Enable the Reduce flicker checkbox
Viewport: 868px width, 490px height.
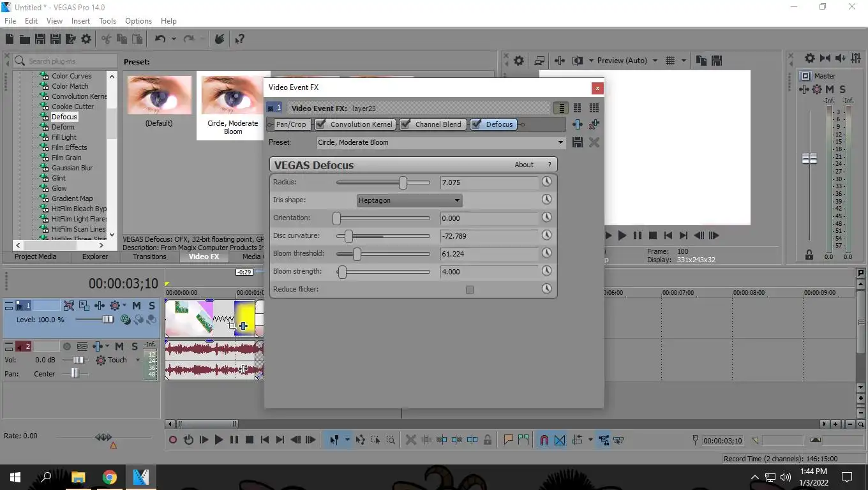(470, 290)
